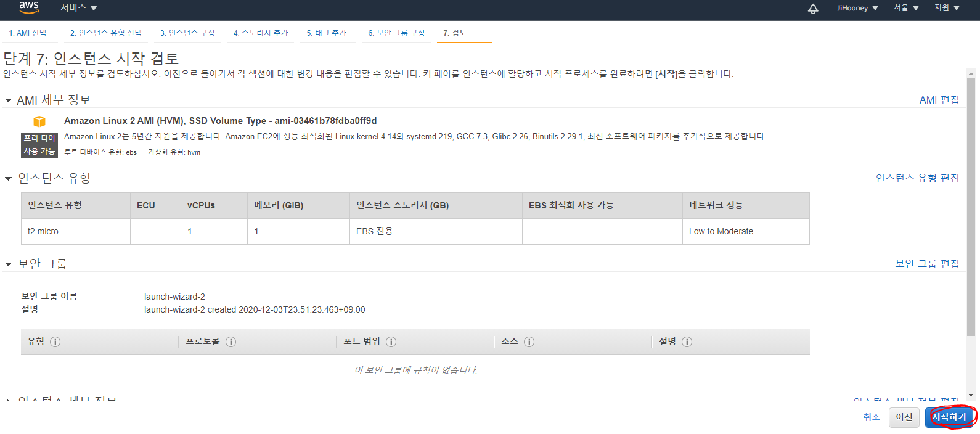Image resolution: width=980 pixels, height=434 pixels.
Task: Click info icon next to 설명 column
Action: (x=687, y=342)
